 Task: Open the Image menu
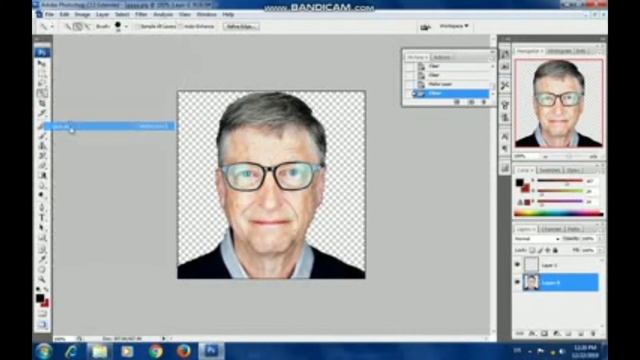(82, 14)
